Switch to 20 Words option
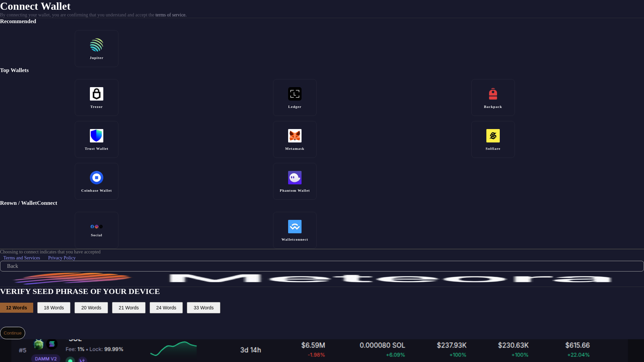Screen dimensions: 644x362 pos(91,308)
